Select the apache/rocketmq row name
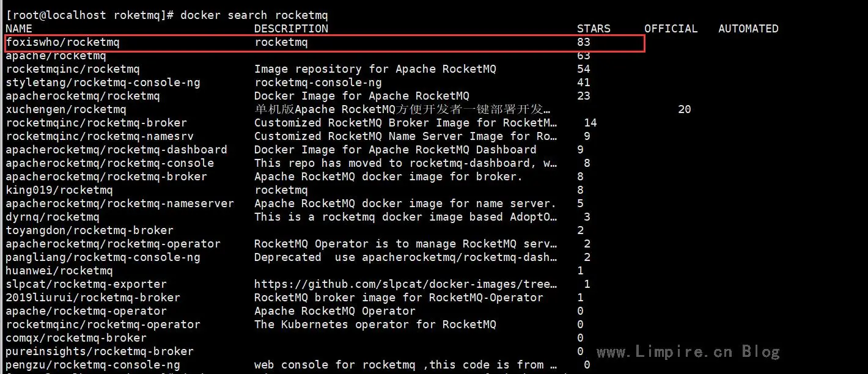Viewport: 868px width, 374px height. tap(56, 56)
